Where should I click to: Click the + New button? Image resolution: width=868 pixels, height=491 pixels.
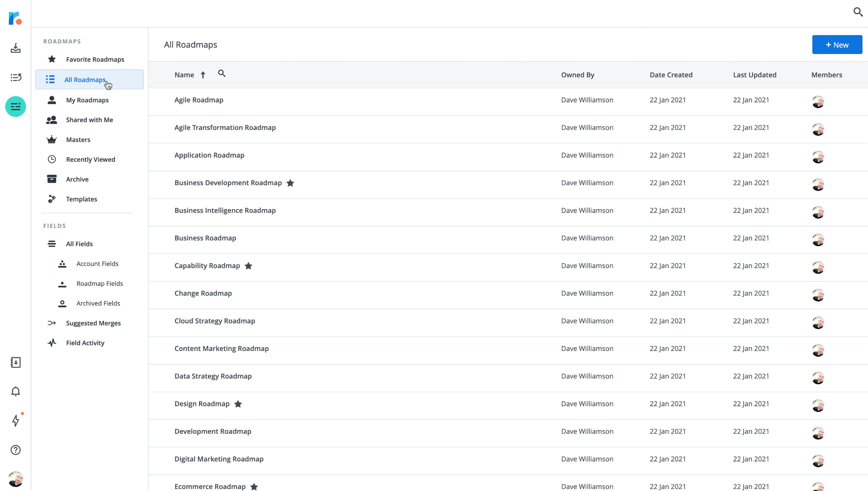point(836,44)
